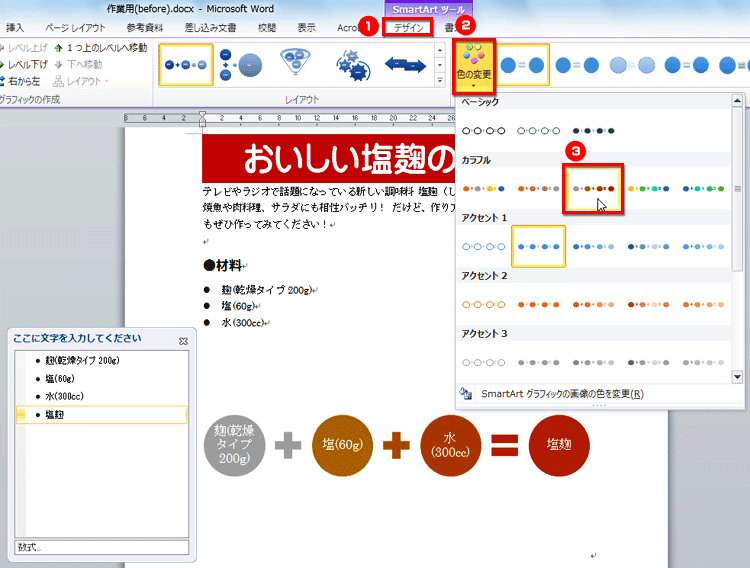Click the 色の変更 (Change Colors) button
The height and width of the screenshot is (568, 750).
click(x=474, y=67)
